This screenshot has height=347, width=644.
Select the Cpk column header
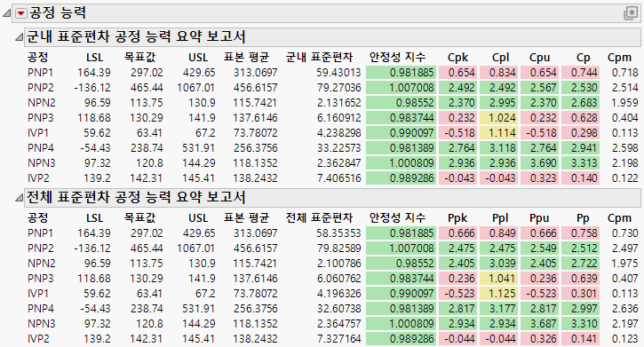pyautogui.click(x=457, y=58)
